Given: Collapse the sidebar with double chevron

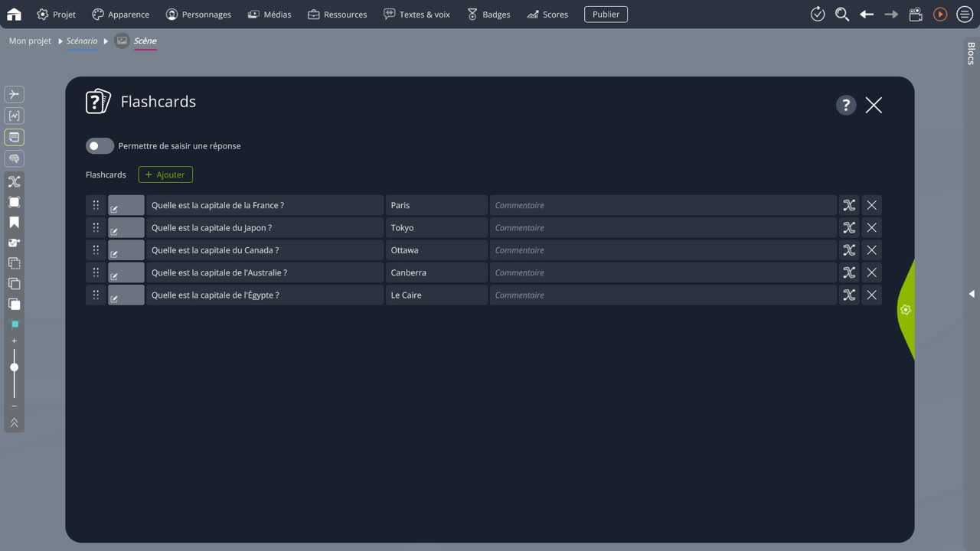Looking at the screenshot, I should click(14, 422).
